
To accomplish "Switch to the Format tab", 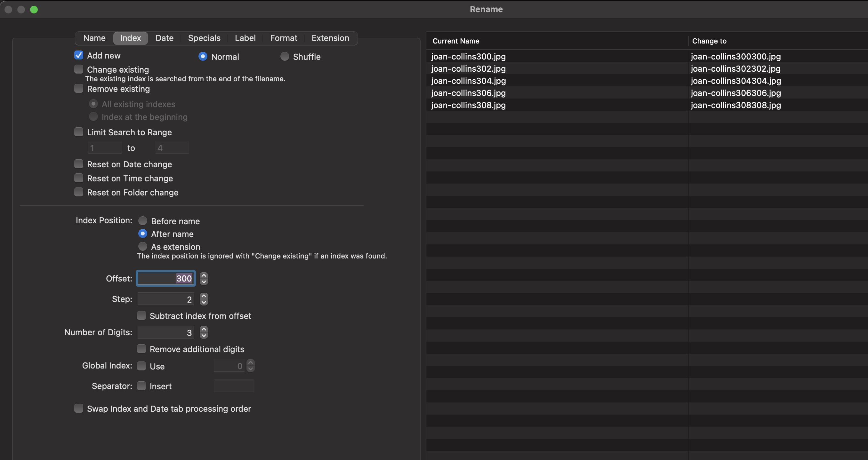I will point(283,38).
